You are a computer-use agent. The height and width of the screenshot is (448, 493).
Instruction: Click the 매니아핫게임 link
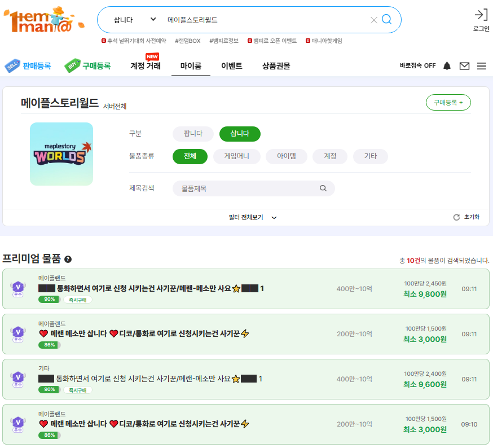324,41
